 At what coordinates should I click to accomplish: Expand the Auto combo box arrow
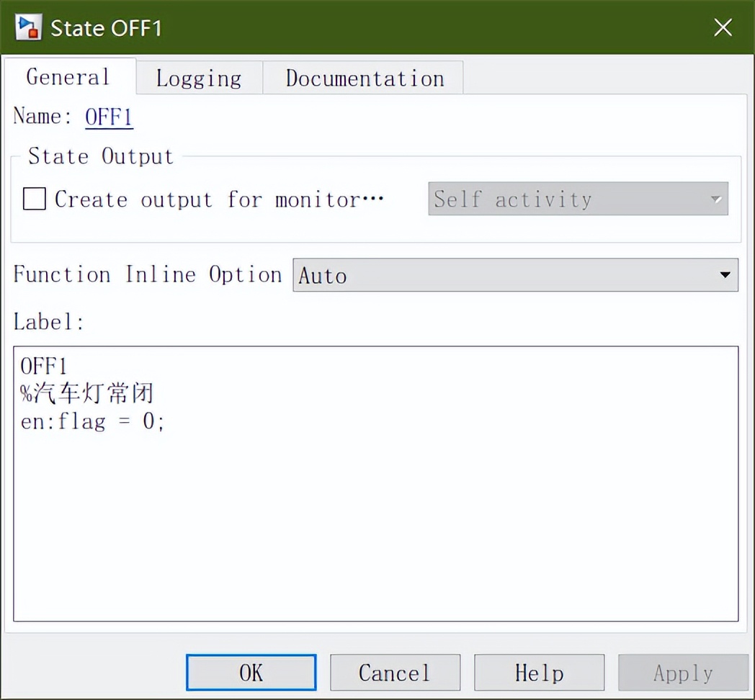tap(723, 275)
